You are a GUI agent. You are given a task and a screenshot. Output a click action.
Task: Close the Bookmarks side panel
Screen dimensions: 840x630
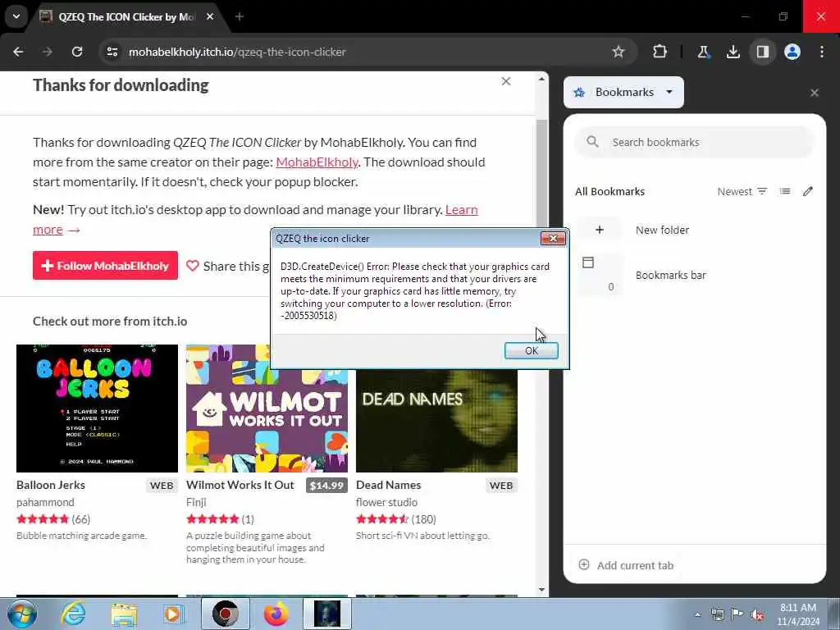coord(815,93)
